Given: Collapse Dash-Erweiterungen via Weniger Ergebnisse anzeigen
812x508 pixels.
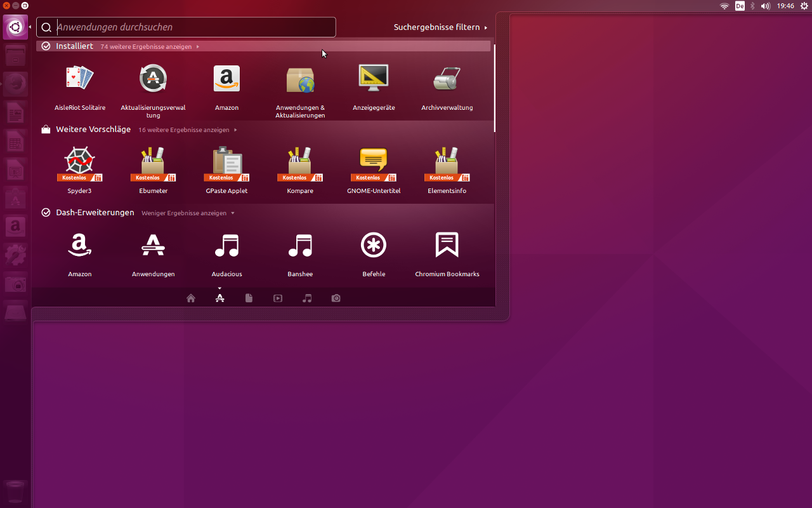Looking at the screenshot, I should click(188, 213).
